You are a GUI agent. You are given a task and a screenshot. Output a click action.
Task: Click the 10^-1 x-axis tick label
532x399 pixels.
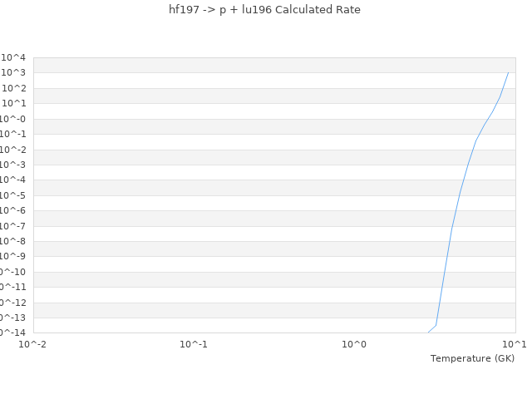pos(194,344)
